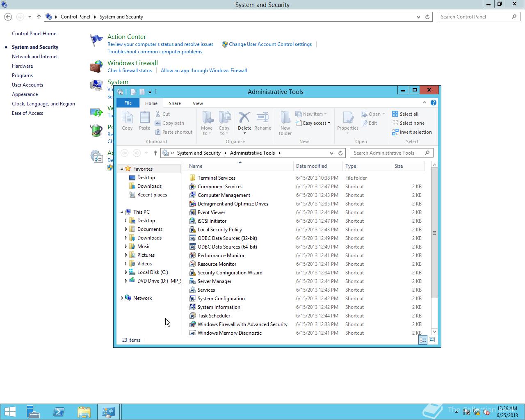Viewport: 525px width, 420px height.
Task: Click the Rename icon in ribbon
Action: point(262,118)
